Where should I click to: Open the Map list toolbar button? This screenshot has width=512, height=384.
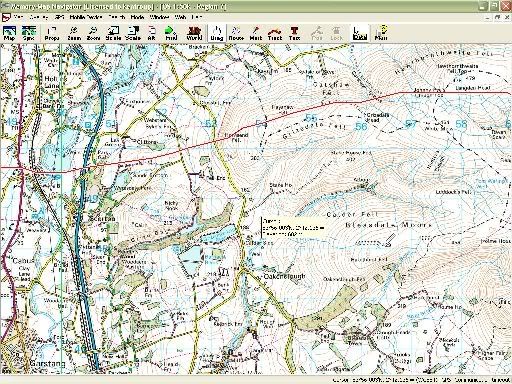coord(9,33)
